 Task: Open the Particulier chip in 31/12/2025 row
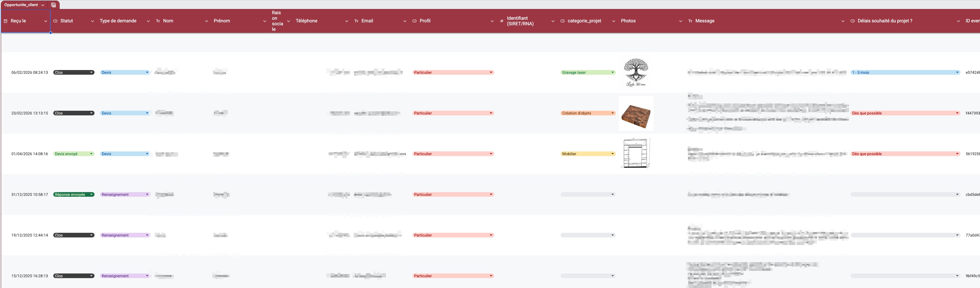[x=453, y=194]
